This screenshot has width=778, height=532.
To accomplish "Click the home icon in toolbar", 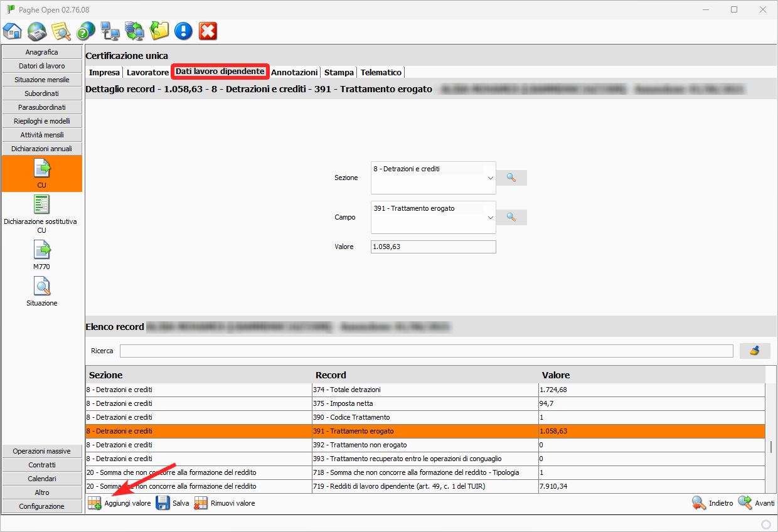I will (13, 31).
